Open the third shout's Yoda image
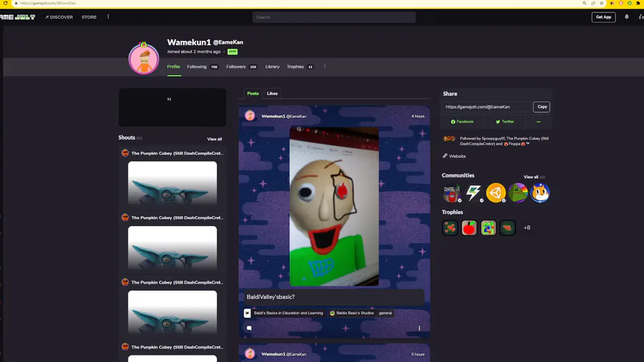 pyautogui.click(x=172, y=312)
